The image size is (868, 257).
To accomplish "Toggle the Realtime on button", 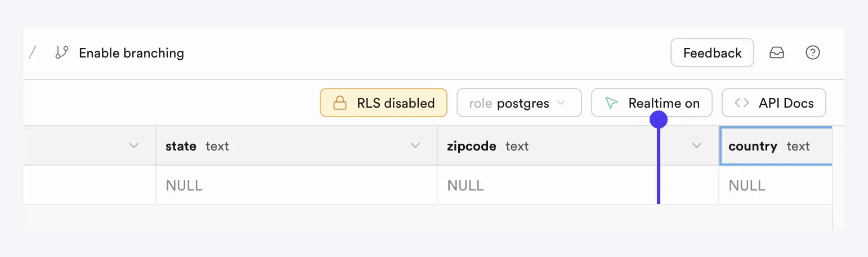I will click(x=652, y=103).
